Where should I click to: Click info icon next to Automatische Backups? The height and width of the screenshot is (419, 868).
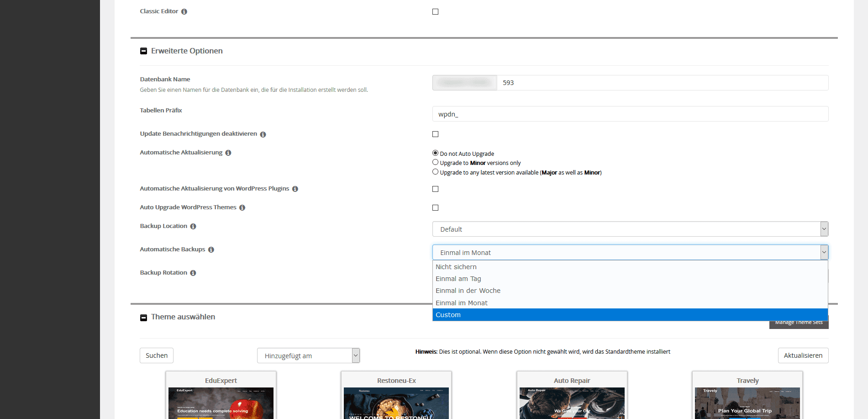(x=211, y=250)
